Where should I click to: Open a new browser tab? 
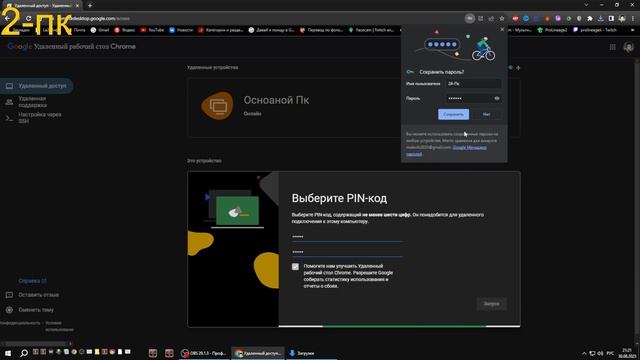90,6
